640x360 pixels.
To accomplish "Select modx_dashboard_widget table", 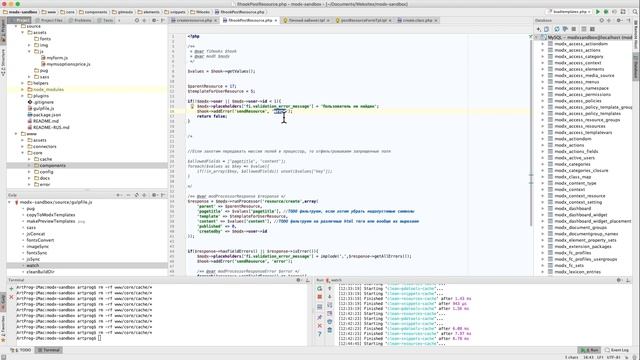I will click(x=581, y=215).
